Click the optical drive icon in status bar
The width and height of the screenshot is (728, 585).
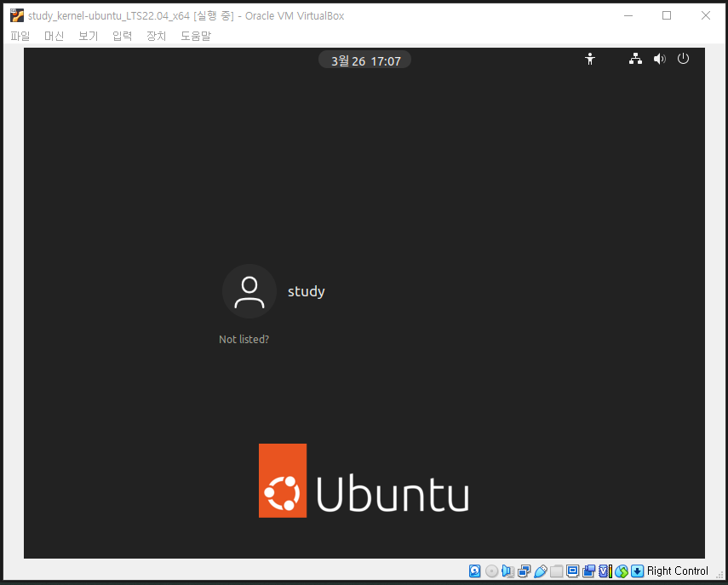490,571
